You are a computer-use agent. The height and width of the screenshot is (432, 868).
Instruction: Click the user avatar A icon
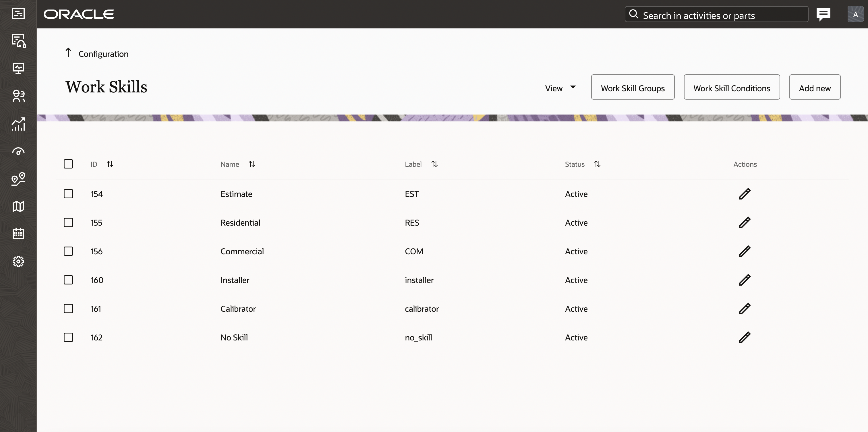click(x=855, y=14)
